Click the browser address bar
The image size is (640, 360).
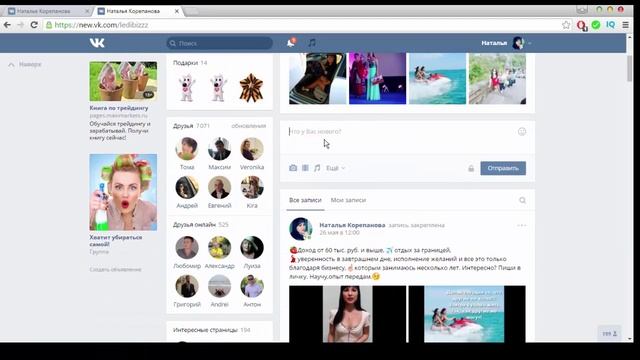302,25
